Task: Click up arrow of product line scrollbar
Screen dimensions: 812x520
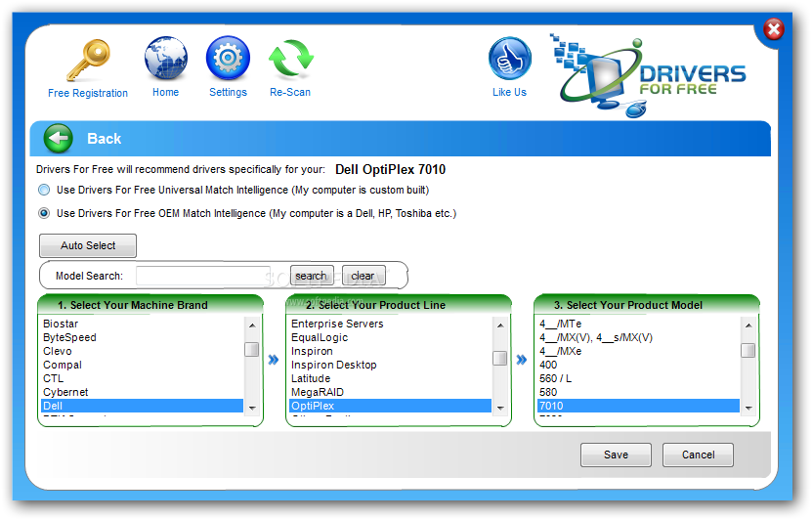Action: click(x=500, y=325)
